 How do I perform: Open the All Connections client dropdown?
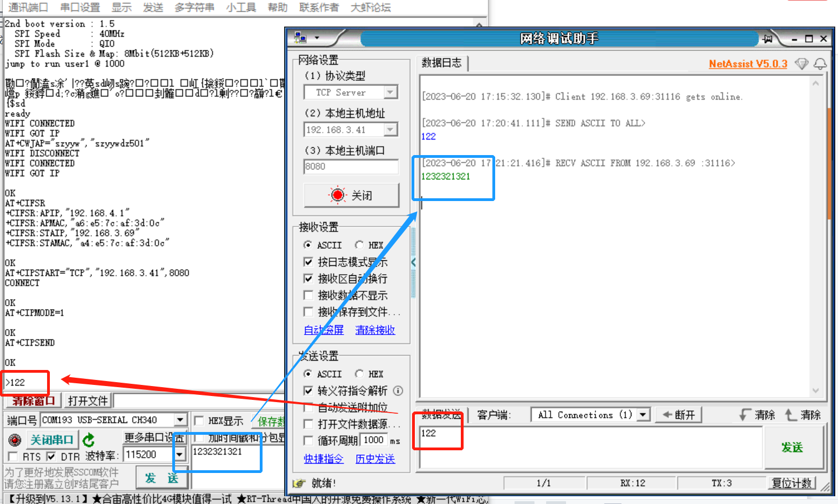click(x=643, y=414)
